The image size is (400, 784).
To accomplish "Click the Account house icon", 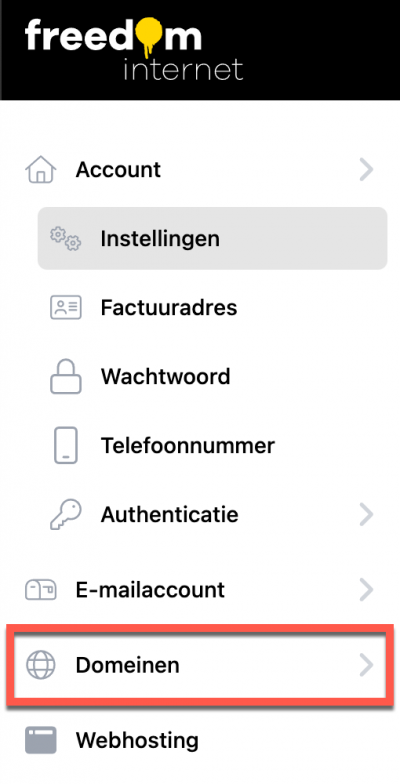I will click(40, 170).
